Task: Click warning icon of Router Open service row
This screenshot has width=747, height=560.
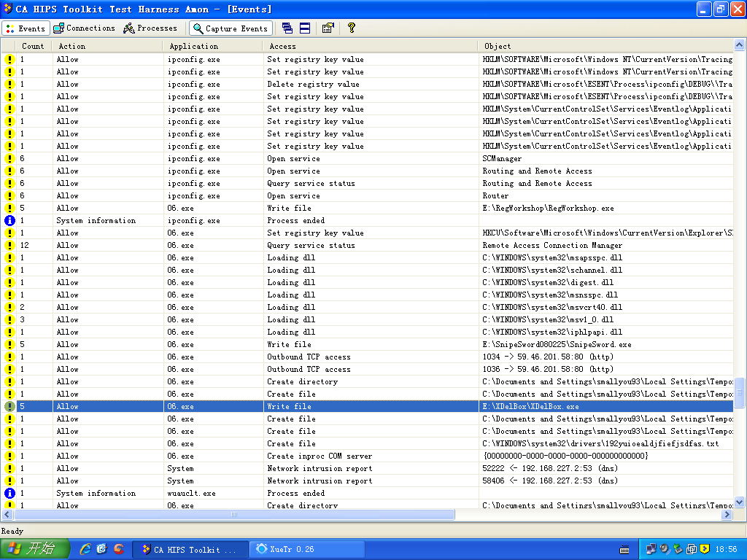Action: pos(9,195)
